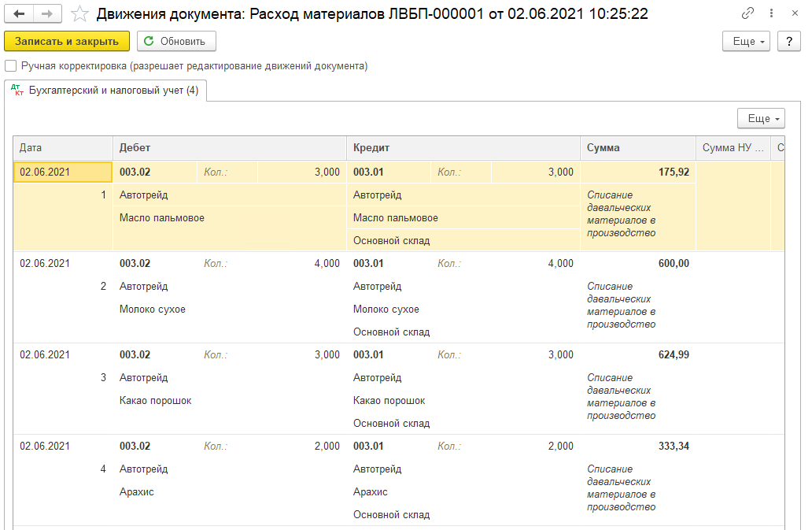Expand the top Еще dropdown menu
This screenshot has height=530, width=812.
pyautogui.click(x=746, y=42)
